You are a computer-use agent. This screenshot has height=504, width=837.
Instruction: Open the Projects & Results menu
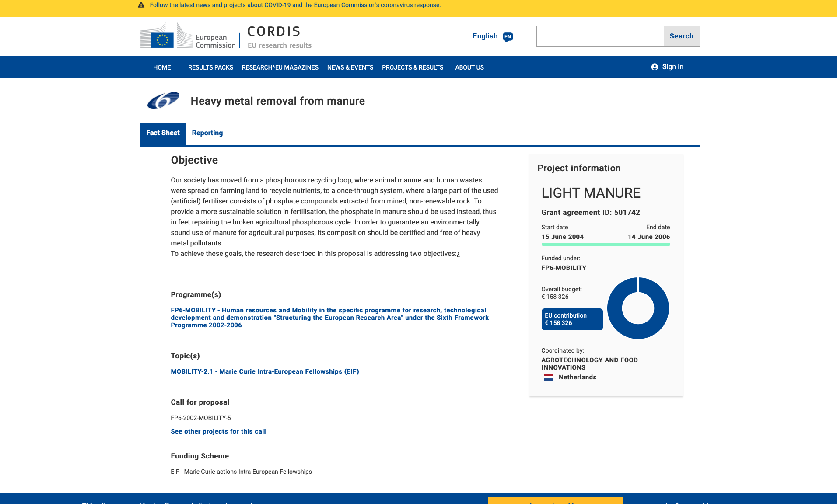pos(412,67)
